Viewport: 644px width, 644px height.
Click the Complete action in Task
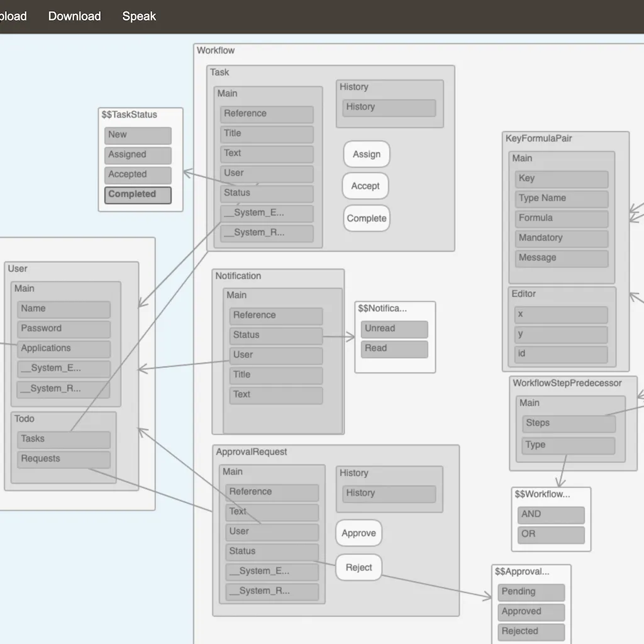click(x=366, y=218)
